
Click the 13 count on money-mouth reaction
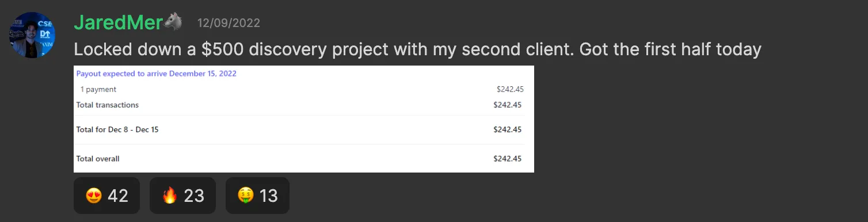(x=268, y=196)
